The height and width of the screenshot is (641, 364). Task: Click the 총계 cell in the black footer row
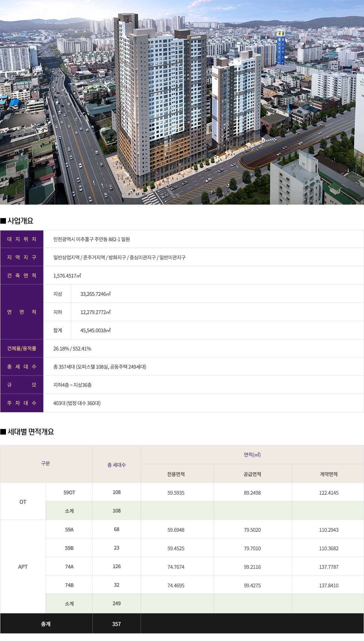point(46,624)
